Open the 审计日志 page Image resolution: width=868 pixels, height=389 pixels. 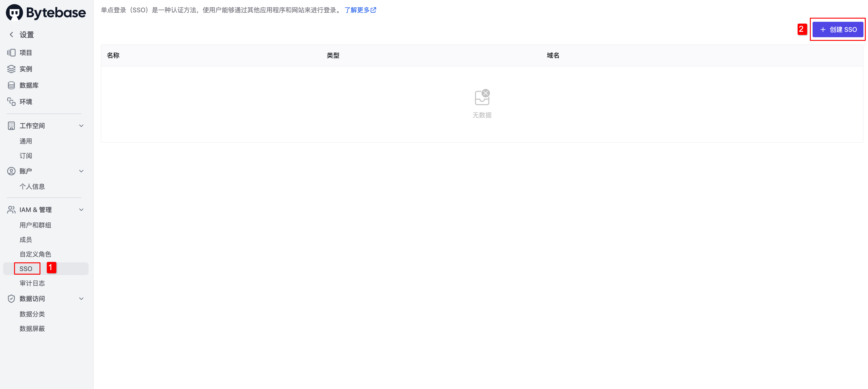tap(32, 283)
